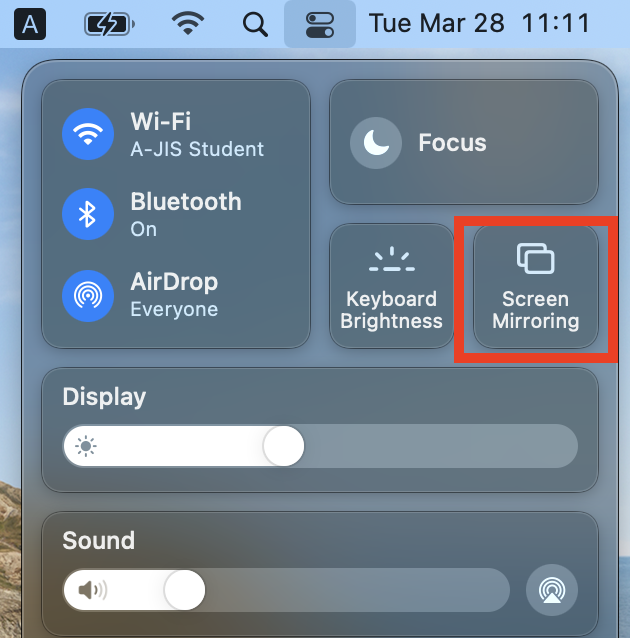
Task: Toggle Focus with the moon icon
Action: (376, 143)
